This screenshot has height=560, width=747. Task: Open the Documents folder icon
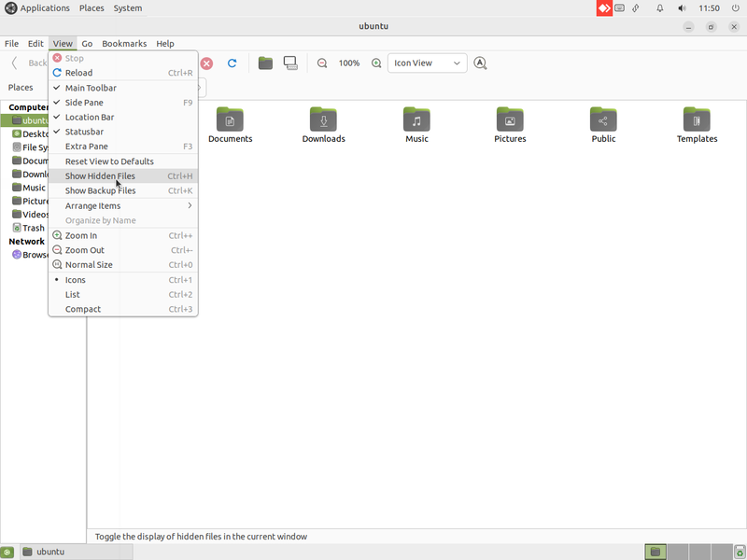(230, 119)
